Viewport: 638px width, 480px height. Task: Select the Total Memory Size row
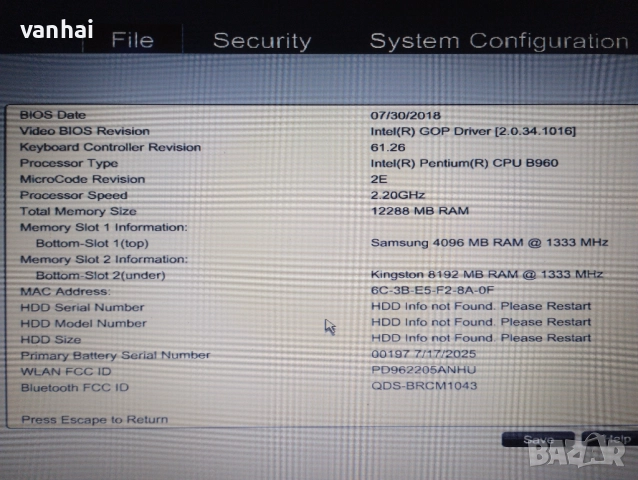[x=78, y=211]
